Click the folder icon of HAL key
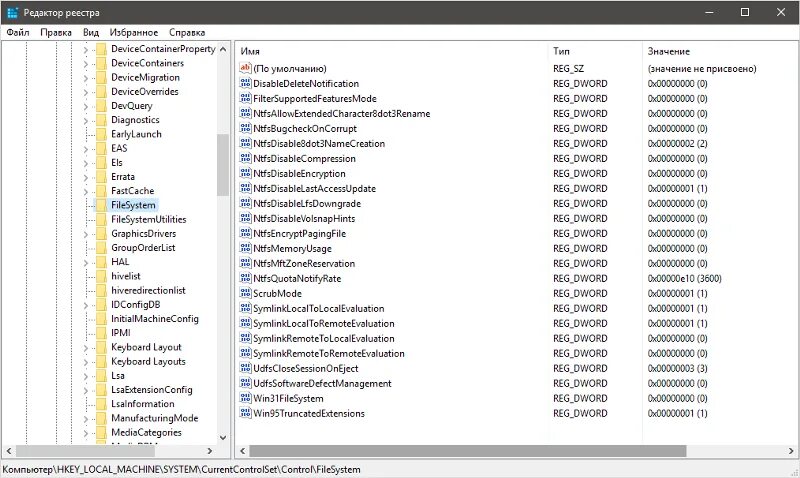This screenshot has width=800, height=478. click(102, 262)
